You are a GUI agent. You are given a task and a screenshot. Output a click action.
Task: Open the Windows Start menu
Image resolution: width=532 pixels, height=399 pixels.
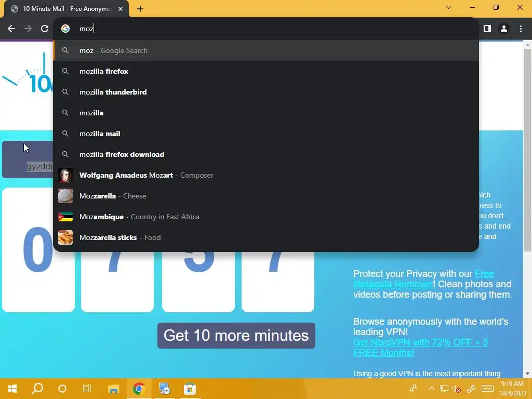[12, 389]
